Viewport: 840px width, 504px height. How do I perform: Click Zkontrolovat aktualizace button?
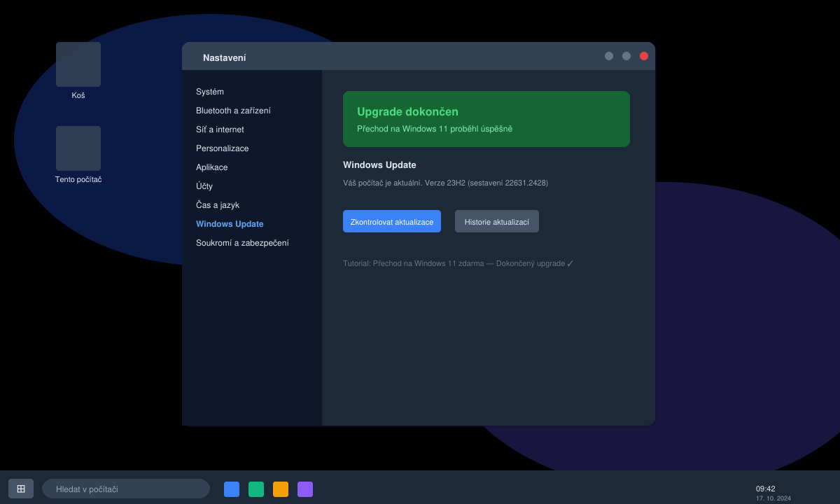point(392,221)
